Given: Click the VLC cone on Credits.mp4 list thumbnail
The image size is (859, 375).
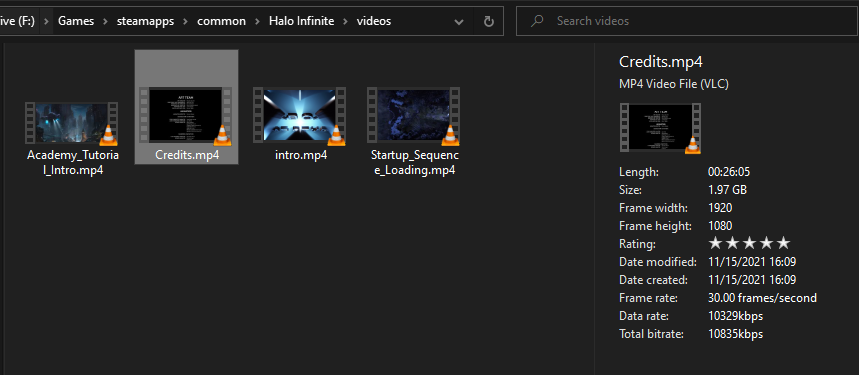Looking at the screenshot, I should 222,135.
